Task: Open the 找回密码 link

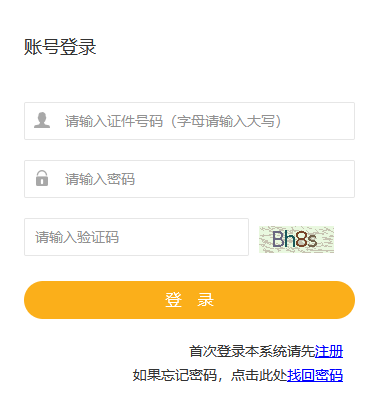Action: point(315,375)
